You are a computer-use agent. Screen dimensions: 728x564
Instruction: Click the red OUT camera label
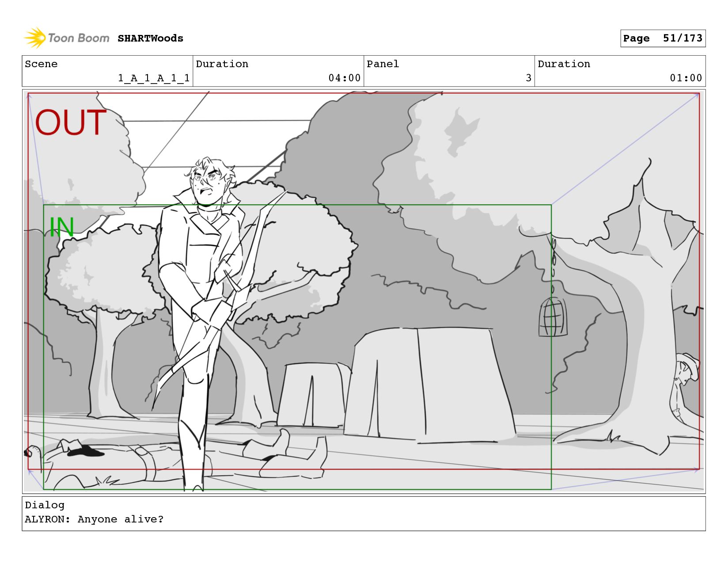pyautogui.click(x=71, y=122)
